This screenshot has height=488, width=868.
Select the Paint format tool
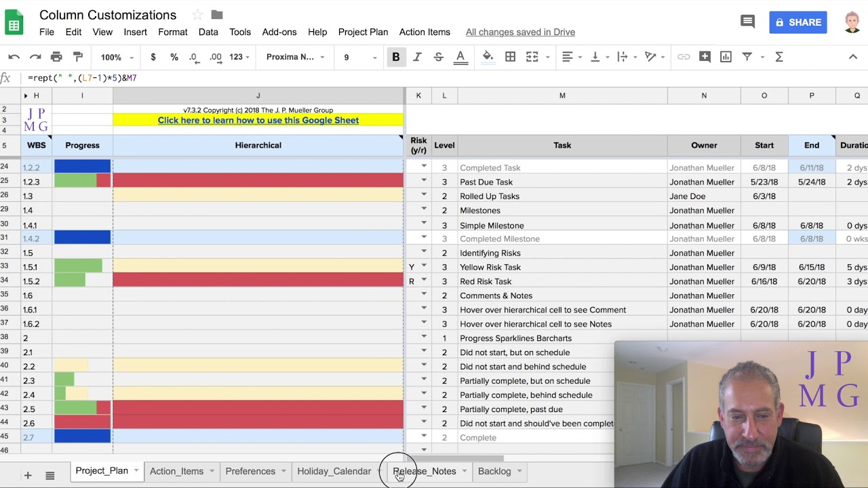(78, 57)
